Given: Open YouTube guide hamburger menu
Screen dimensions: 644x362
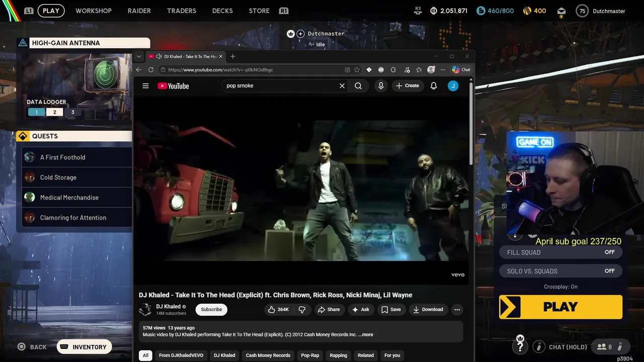Looking at the screenshot, I should tap(145, 86).
